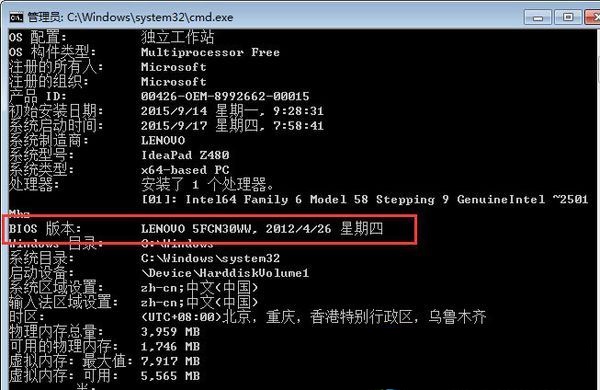Click the system type 'x64-based PC'
This screenshot has width=600, height=390.
pos(185,170)
